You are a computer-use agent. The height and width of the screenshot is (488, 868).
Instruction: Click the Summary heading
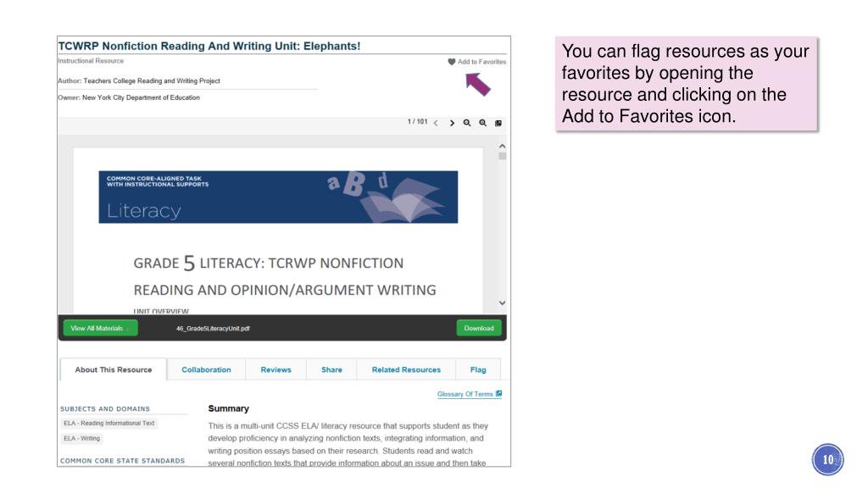(229, 408)
